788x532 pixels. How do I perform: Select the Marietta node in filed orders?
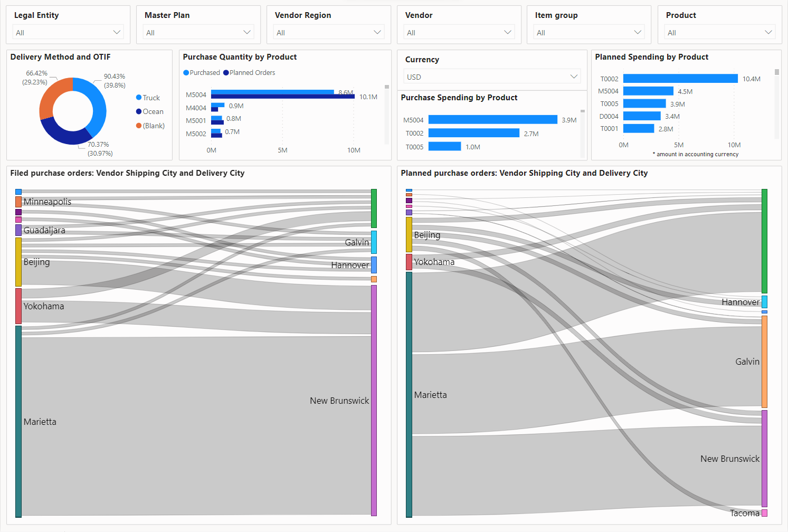coord(18,421)
